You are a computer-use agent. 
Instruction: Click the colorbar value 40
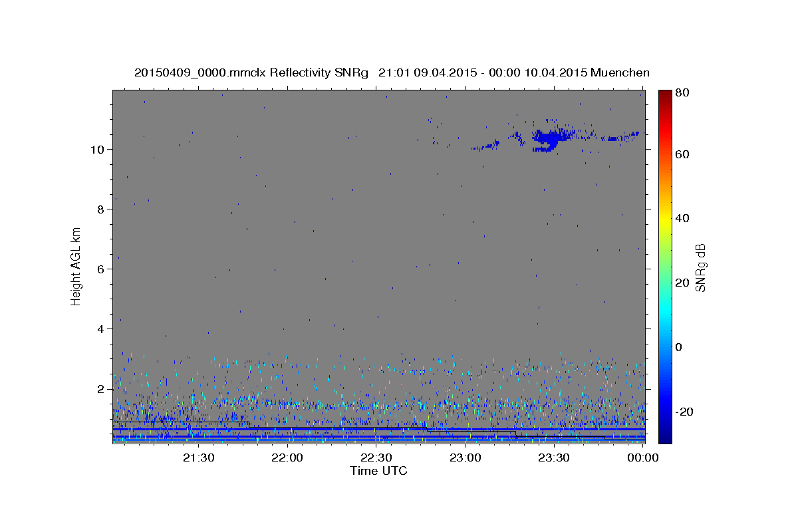click(x=682, y=218)
